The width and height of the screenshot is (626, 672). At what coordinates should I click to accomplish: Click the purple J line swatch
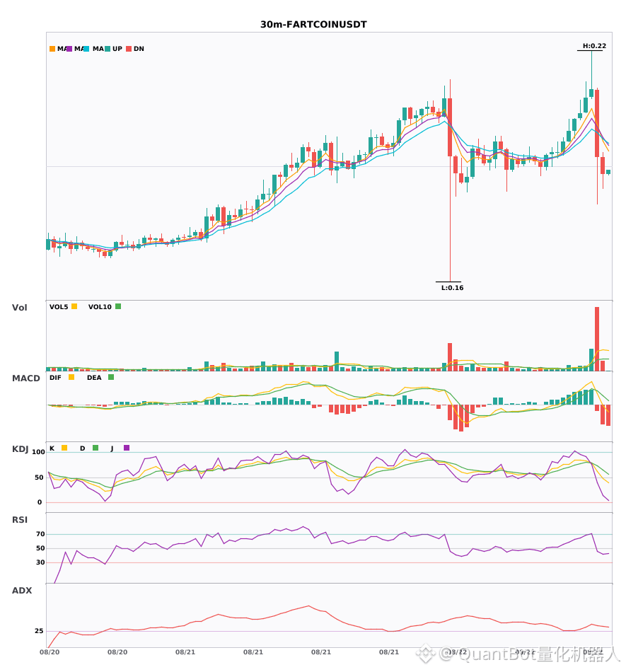[x=127, y=448]
